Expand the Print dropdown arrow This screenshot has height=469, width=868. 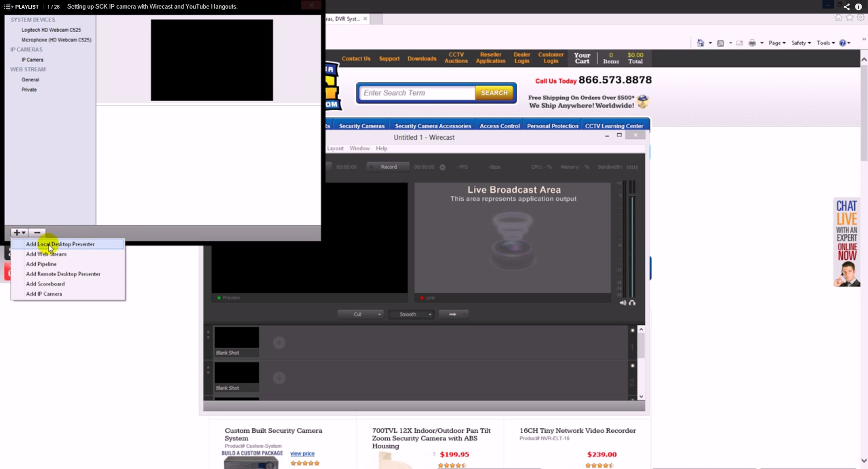(762, 43)
